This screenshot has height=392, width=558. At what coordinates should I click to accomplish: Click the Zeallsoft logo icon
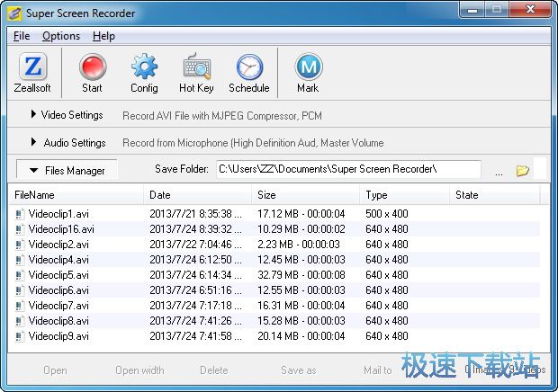tap(32, 68)
